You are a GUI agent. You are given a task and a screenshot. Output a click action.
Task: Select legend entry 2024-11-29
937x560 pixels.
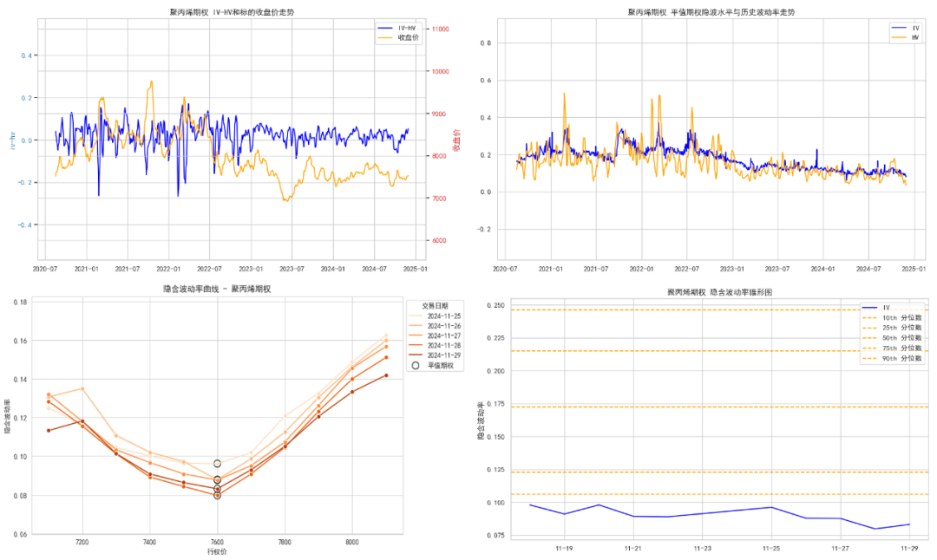tap(435, 355)
